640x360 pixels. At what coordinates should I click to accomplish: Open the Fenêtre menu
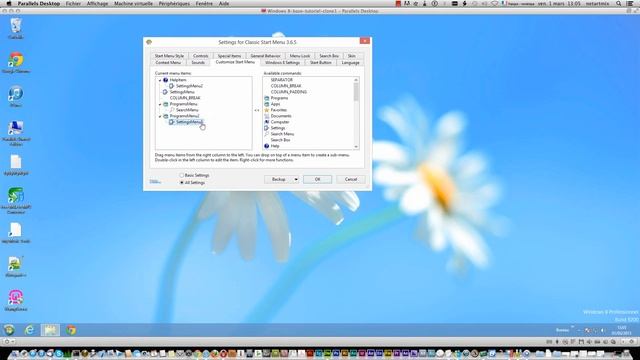(x=204, y=3)
